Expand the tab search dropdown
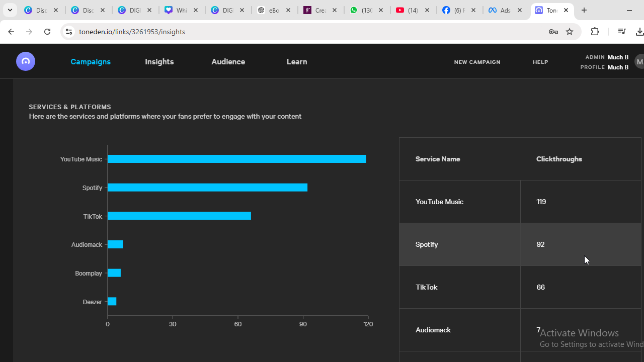The height and width of the screenshot is (362, 644). click(x=10, y=10)
